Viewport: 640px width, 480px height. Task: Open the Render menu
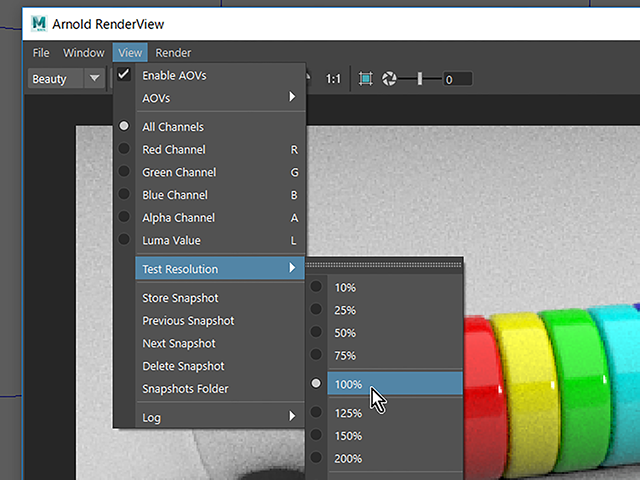[173, 53]
